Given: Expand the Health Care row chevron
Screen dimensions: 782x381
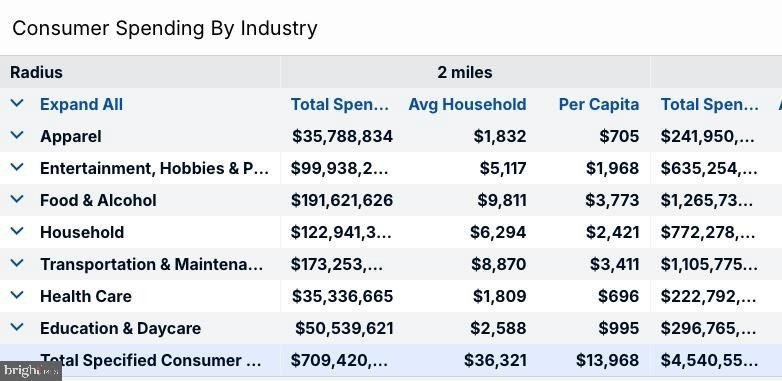Looking at the screenshot, I should click(x=17, y=295).
